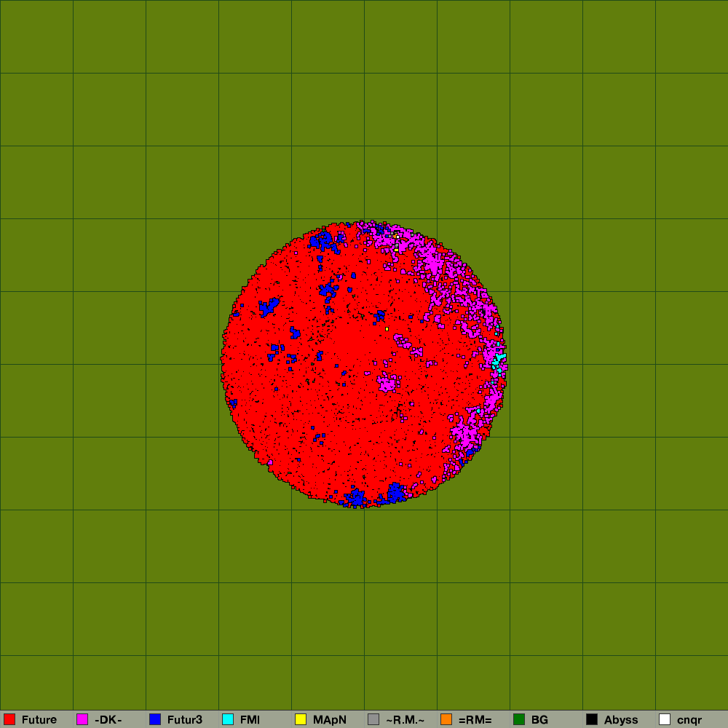
Task: Click the red Future legend swatch
Action: point(9,719)
